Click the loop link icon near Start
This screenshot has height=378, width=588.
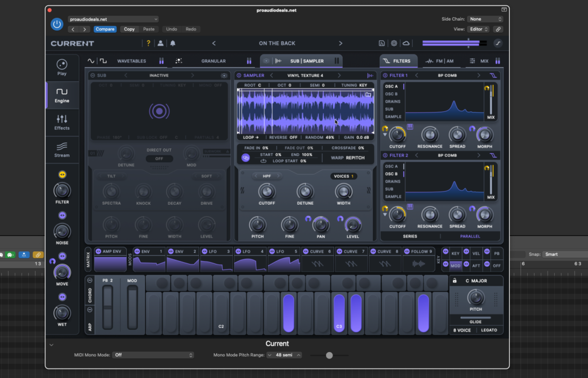[245, 158]
